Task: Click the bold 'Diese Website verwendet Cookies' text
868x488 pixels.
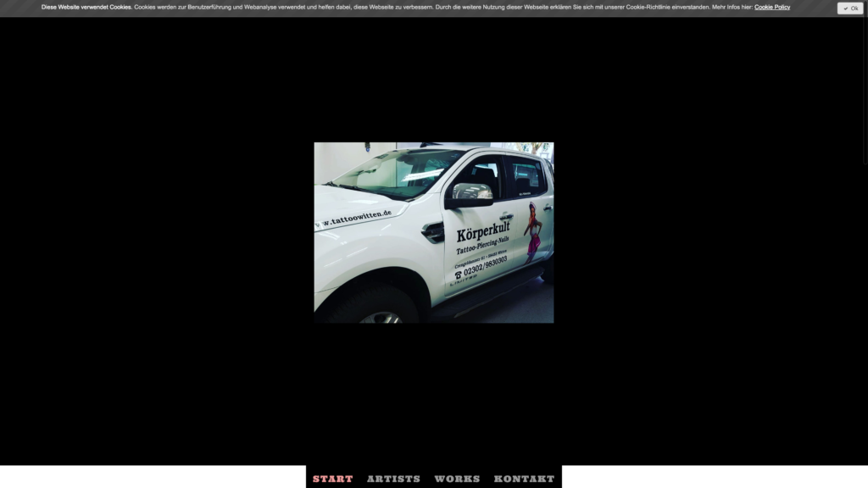Action: click(x=86, y=7)
